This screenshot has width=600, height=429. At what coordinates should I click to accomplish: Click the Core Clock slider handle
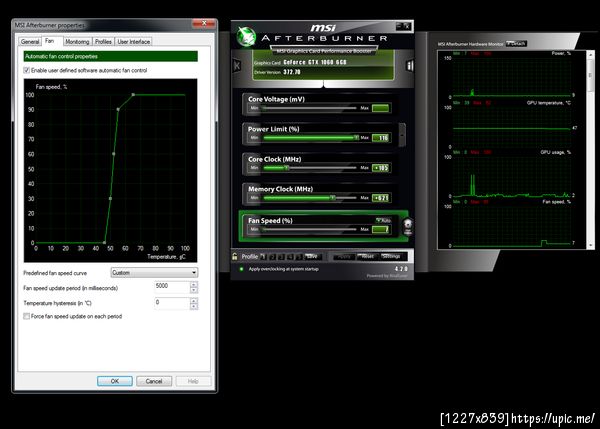(x=286, y=168)
